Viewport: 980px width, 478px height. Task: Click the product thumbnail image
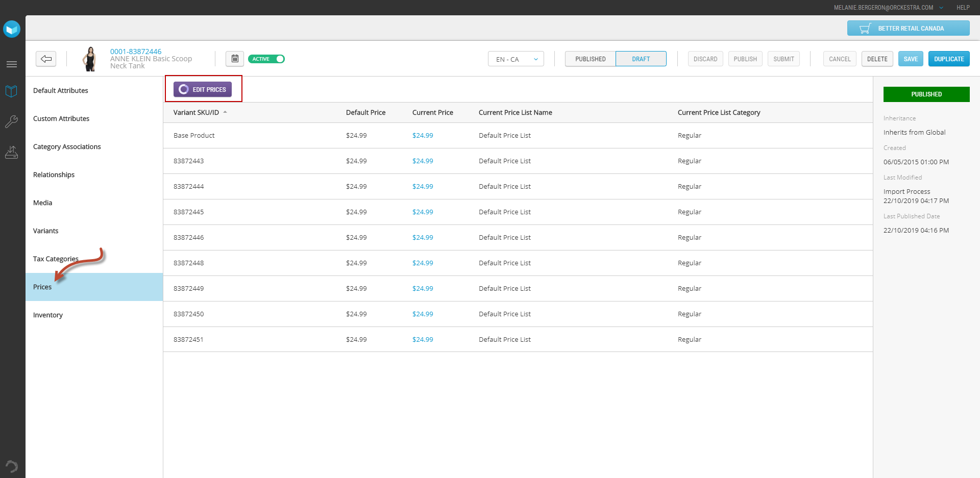pos(90,59)
